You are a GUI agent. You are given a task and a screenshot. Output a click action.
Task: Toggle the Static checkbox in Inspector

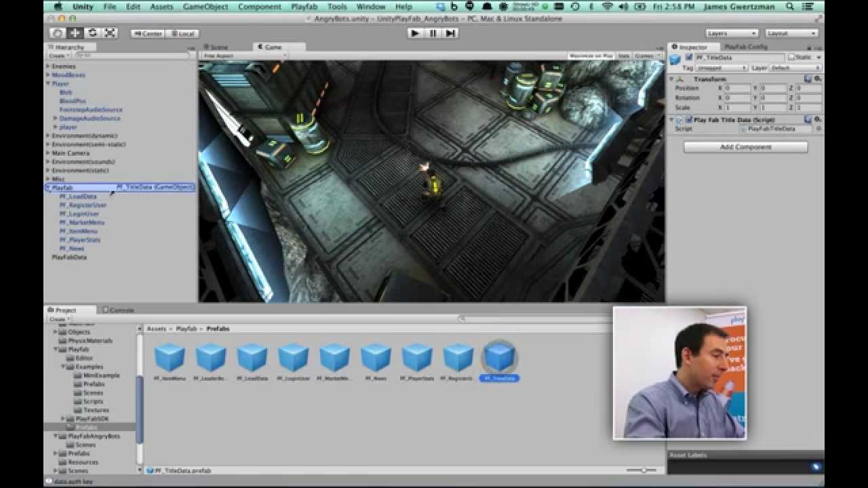791,58
